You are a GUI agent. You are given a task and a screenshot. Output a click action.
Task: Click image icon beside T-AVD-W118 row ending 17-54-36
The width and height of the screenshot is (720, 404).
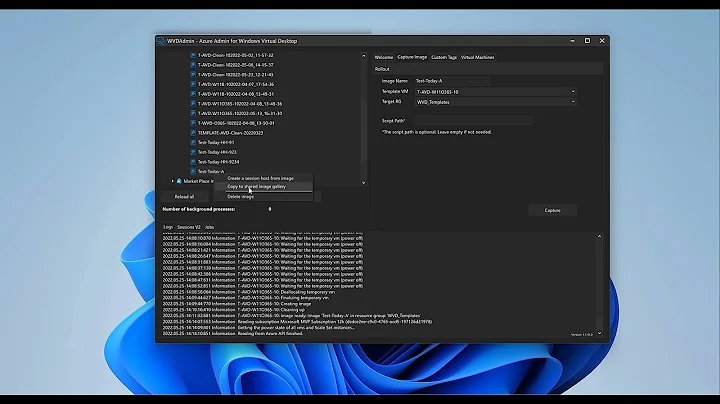[x=193, y=84]
